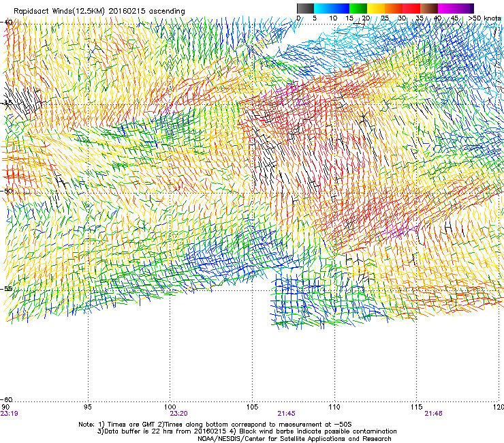Pick the brown 35-40 knots legend segment

pos(429,8)
